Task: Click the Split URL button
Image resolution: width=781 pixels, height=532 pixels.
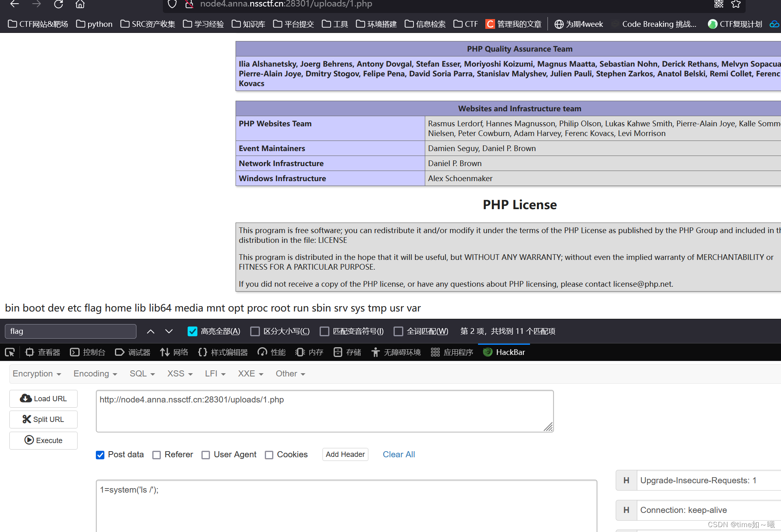Action: click(43, 420)
